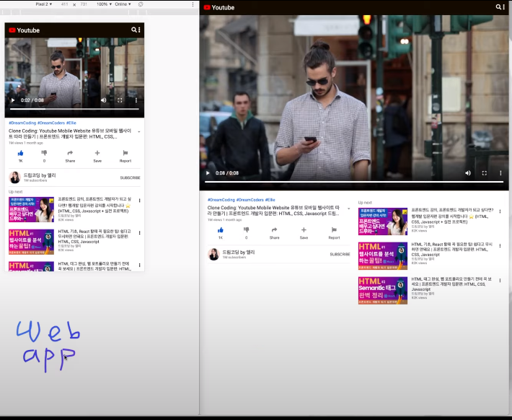The width and height of the screenshot is (512, 420).
Task: Click Save in the desktop view
Action: pos(304,233)
